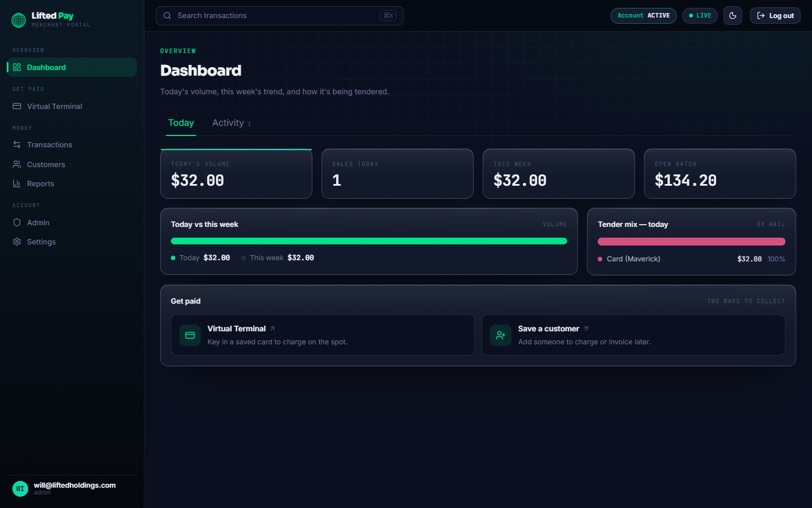Open Reports from the sidebar
Screen dimensions: 812x508
(x=72, y=183)
